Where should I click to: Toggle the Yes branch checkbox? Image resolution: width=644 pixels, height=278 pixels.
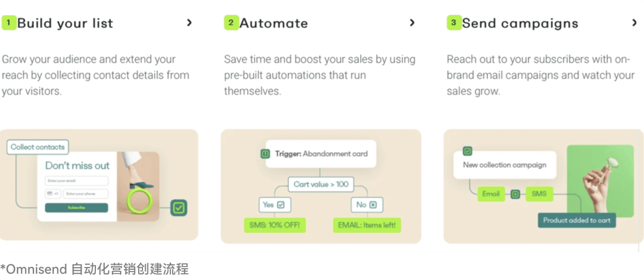pos(281,205)
